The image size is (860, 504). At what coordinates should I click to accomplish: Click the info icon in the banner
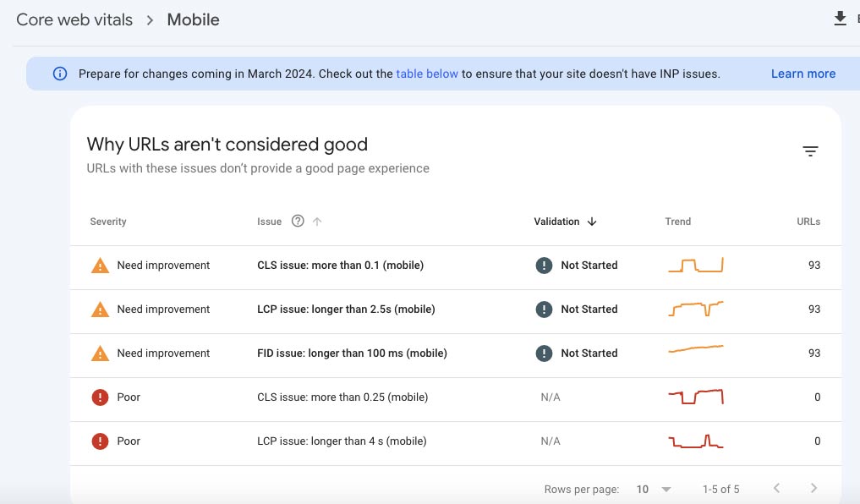(60, 74)
